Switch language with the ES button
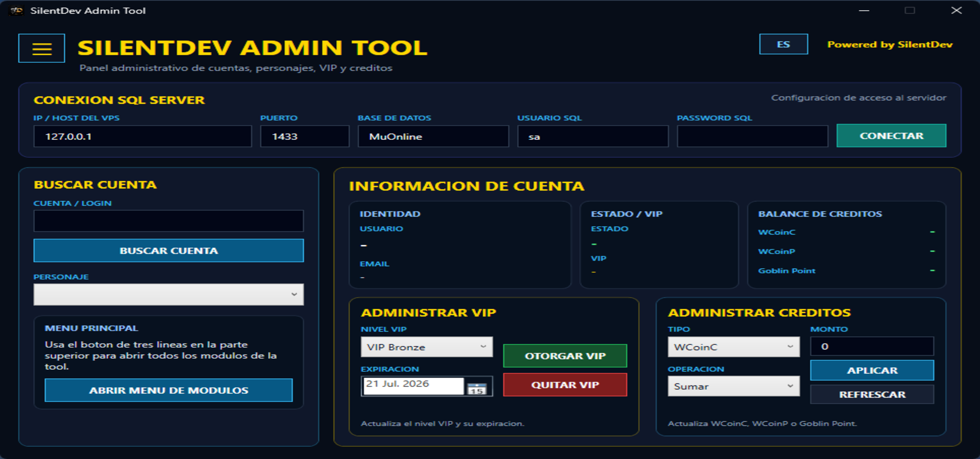The image size is (980, 459). pos(783,44)
